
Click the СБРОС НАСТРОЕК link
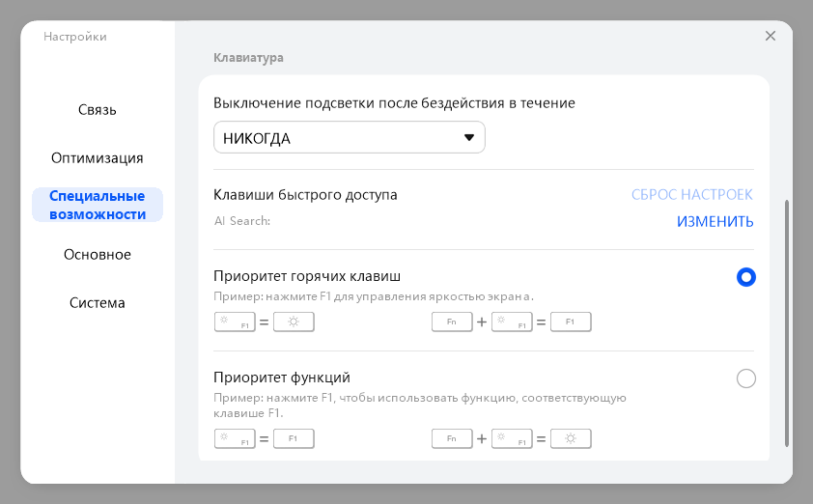coord(691,195)
